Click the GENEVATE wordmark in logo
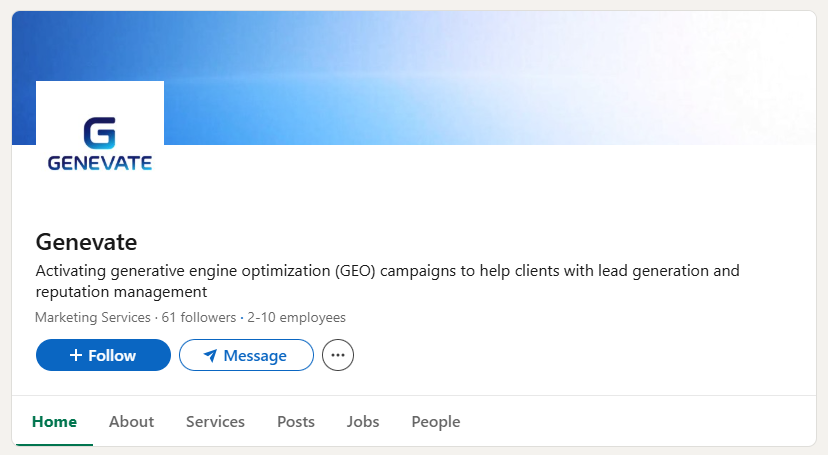The image size is (828, 455). pyautogui.click(x=100, y=163)
